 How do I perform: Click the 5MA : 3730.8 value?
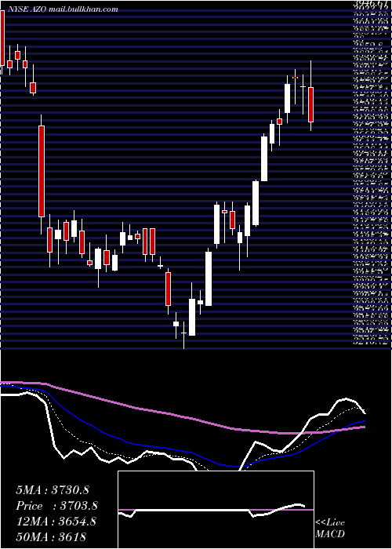[53, 490]
